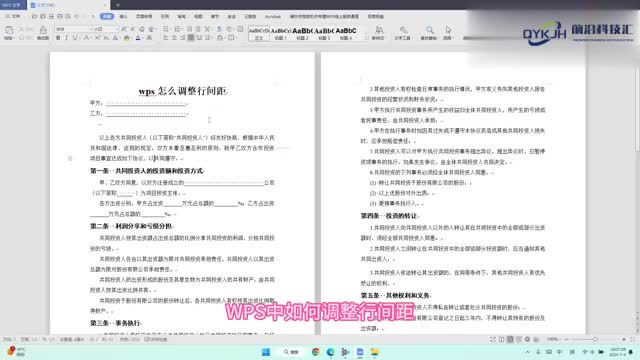This screenshot has width=640, height=360.
Task: Click the center alignment icon
Action: pos(174,38)
